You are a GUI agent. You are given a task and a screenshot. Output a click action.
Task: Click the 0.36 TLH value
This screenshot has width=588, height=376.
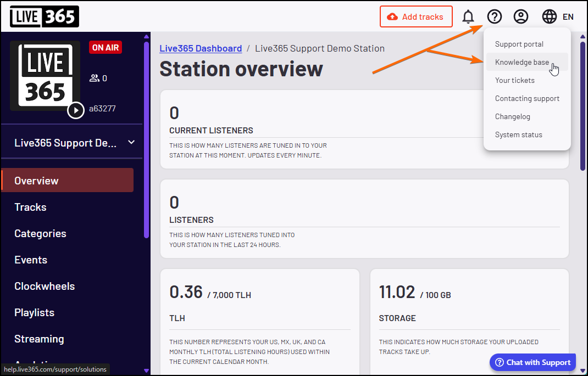(186, 292)
